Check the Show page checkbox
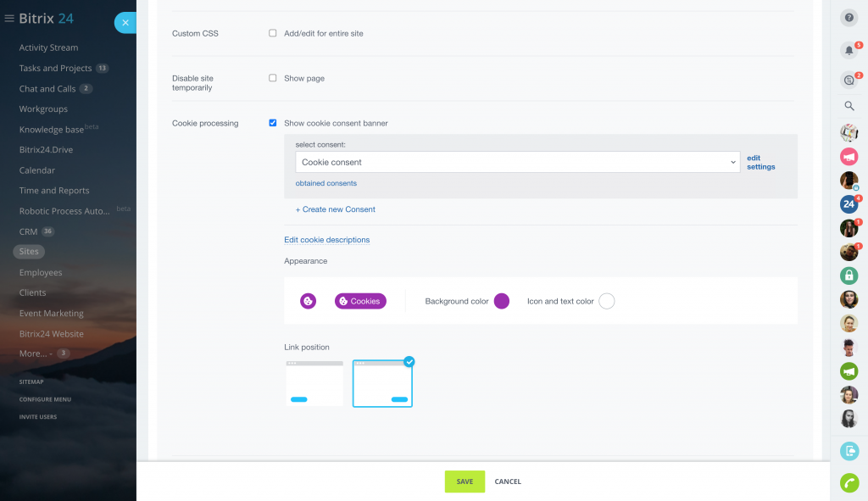The image size is (868, 501). [273, 78]
